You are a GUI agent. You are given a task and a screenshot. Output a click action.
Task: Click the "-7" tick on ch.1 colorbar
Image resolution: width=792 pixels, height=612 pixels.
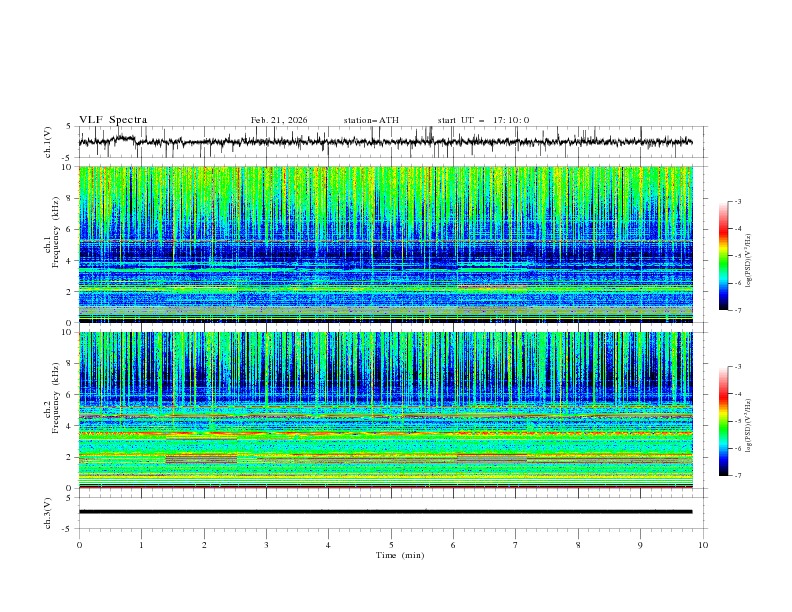tap(738, 310)
